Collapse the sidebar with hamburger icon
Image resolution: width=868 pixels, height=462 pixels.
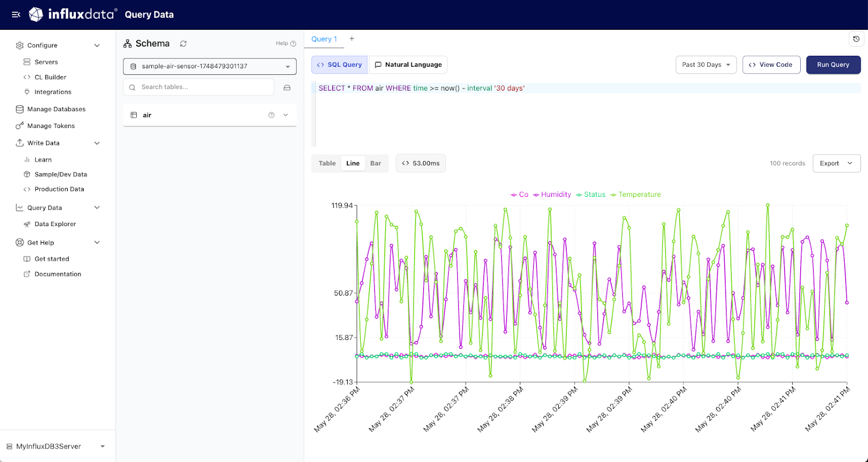click(16, 15)
